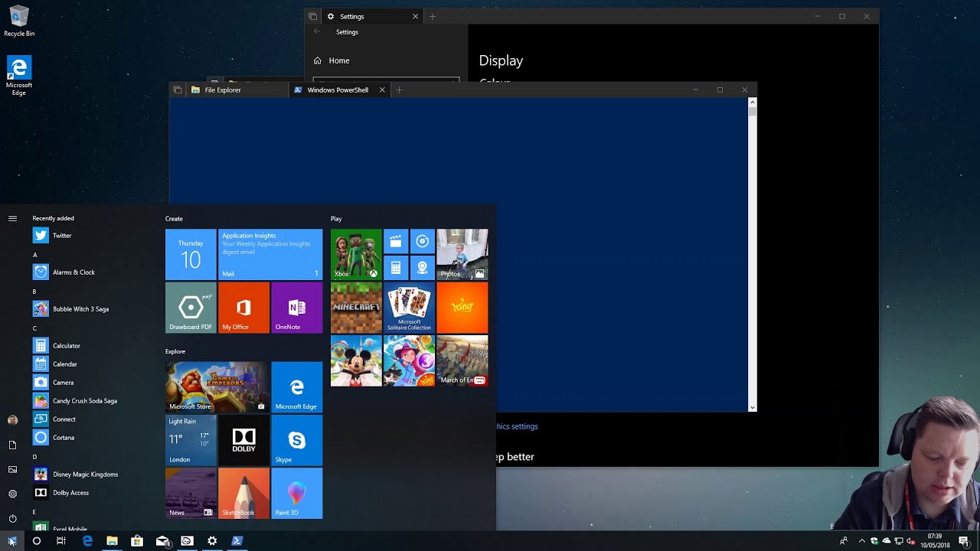Show hidden system tray icons chevron

[x=862, y=541]
